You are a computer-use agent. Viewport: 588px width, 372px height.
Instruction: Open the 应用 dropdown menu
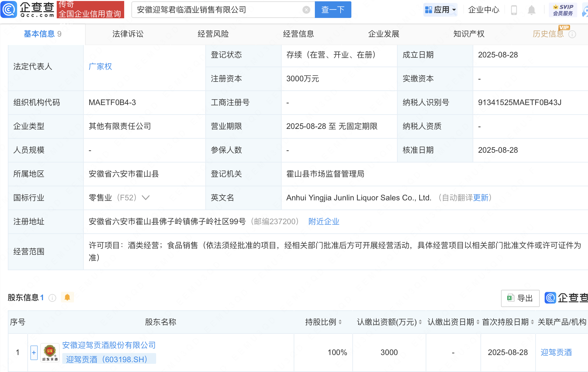[x=440, y=10]
